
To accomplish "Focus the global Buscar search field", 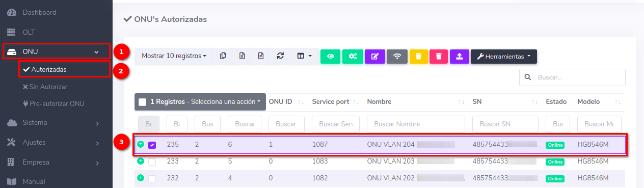I will 572,77.
